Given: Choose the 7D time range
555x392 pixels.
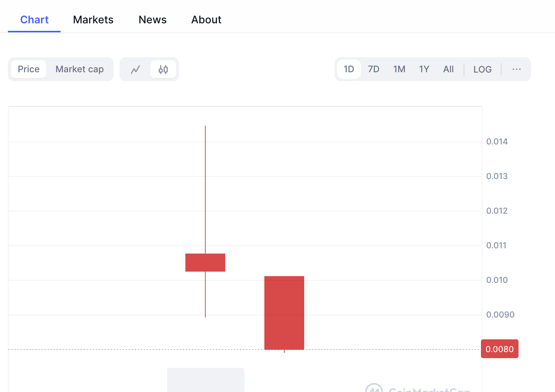Looking at the screenshot, I should (x=373, y=69).
